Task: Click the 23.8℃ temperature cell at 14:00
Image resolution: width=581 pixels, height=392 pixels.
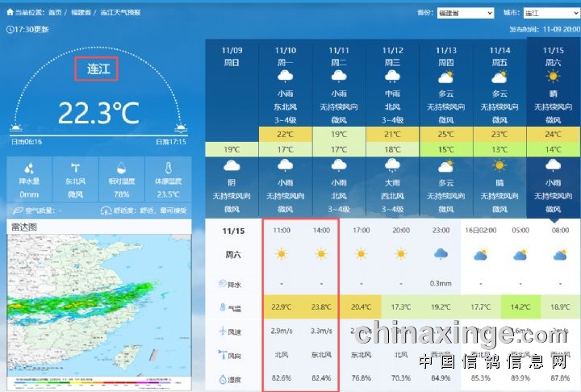Action: click(x=320, y=307)
